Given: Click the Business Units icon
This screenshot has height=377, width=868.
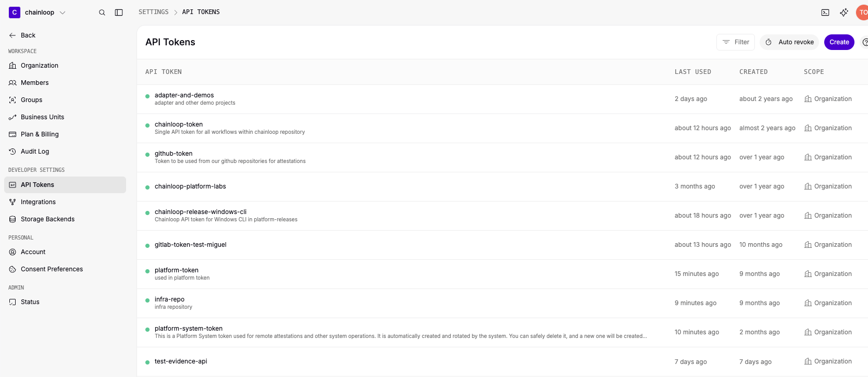Looking at the screenshot, I should (x=13, y=117).
